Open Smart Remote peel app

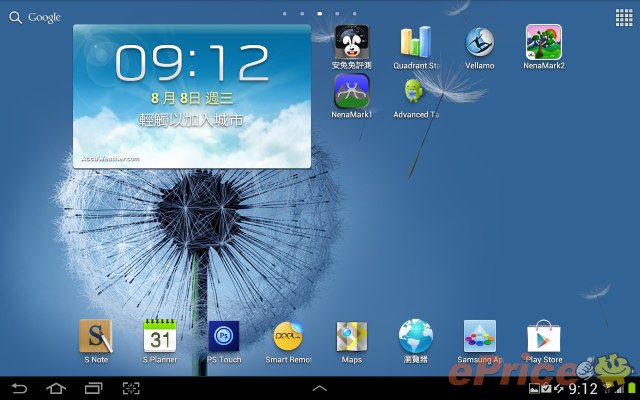pos(288,337)
